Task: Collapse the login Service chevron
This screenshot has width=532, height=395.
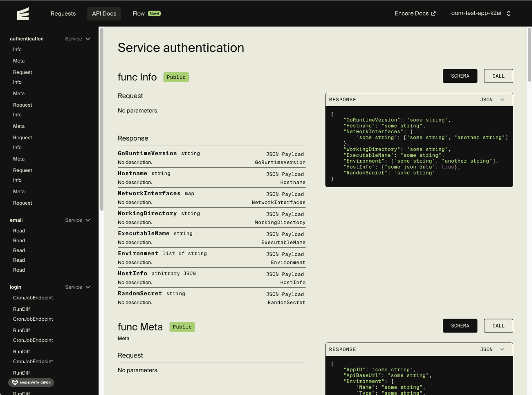Action: (88, 287)
